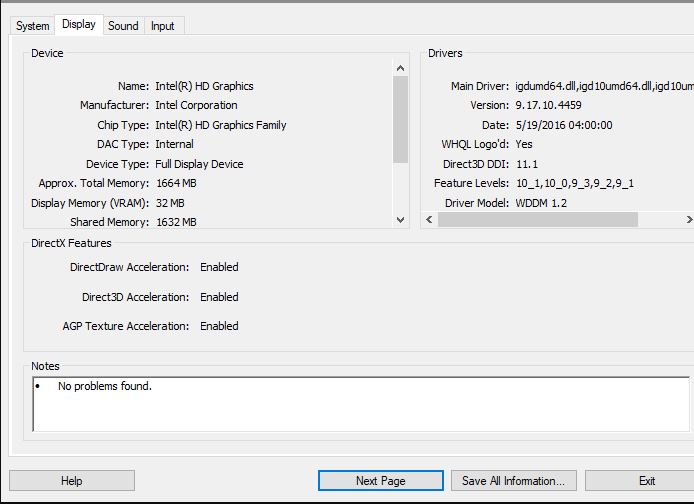Click the '1632 MB' shared memory value
Viewport: 694px width, 504px height.
tap(176, 222)
